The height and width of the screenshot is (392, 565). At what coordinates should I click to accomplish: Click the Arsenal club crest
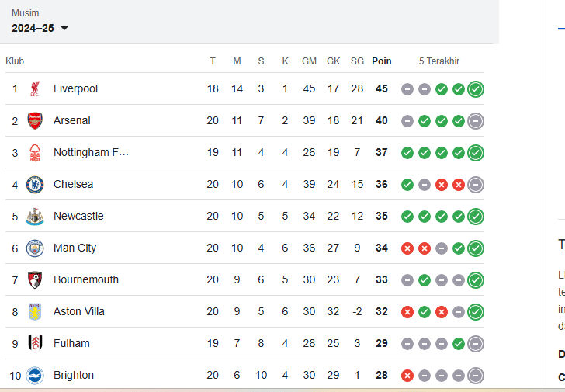pos(35,120)
